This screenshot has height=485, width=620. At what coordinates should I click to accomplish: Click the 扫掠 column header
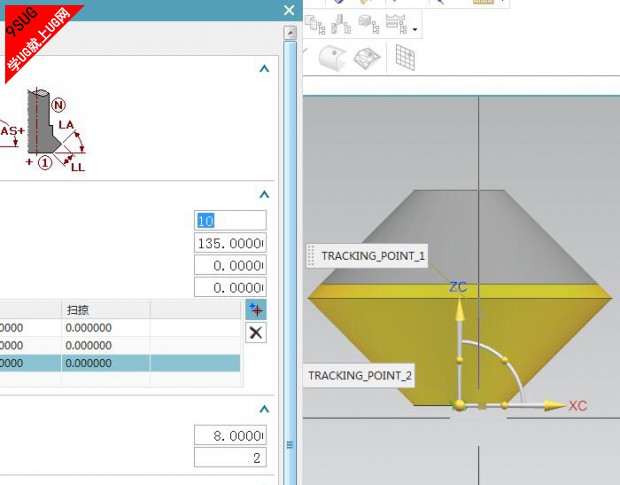click(x=106, y=309)
